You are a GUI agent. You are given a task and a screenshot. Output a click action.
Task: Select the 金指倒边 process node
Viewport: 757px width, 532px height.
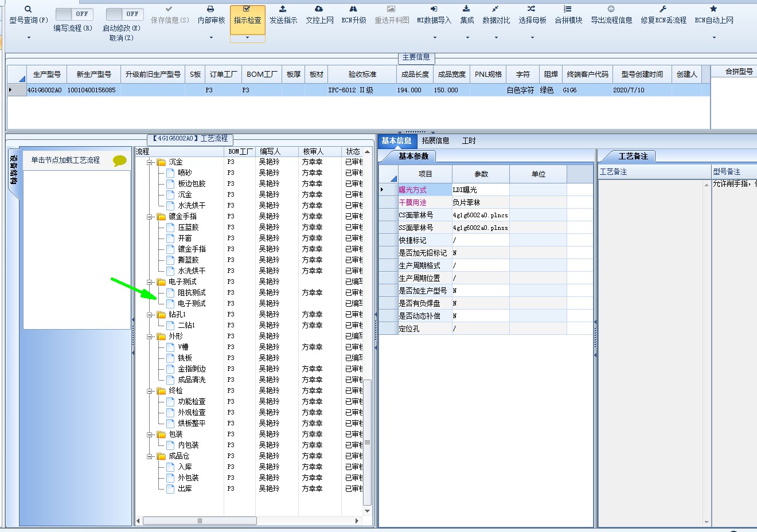pyautogui.click(x=192, y=369)
